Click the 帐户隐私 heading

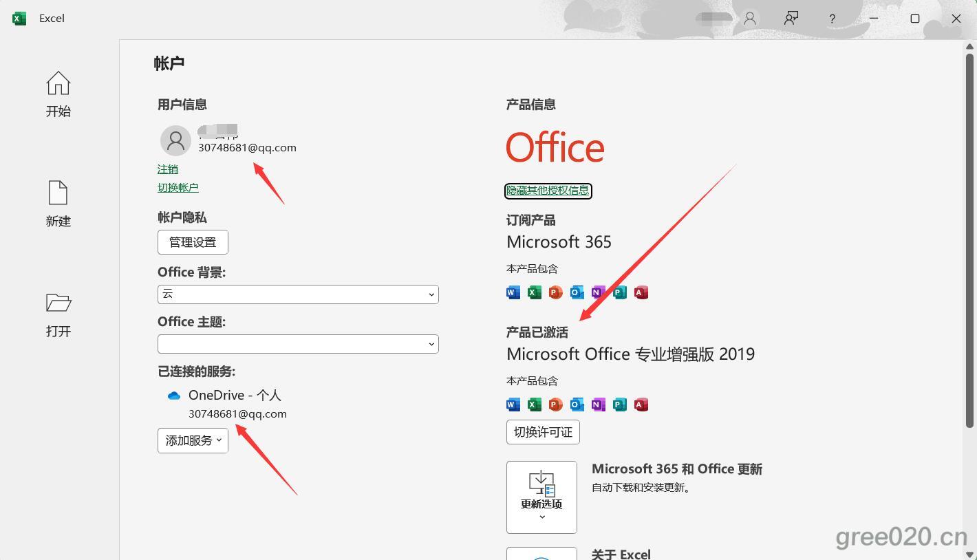tap(182, 218)
